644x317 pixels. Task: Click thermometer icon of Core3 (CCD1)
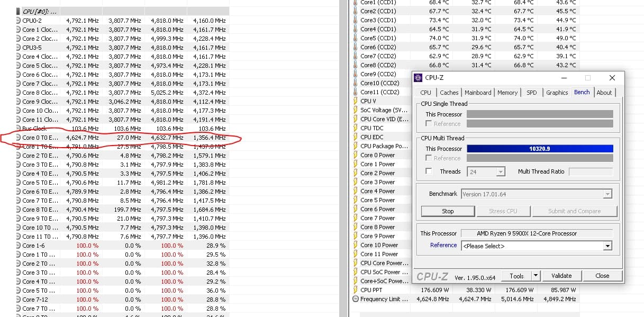coord(356,20)
